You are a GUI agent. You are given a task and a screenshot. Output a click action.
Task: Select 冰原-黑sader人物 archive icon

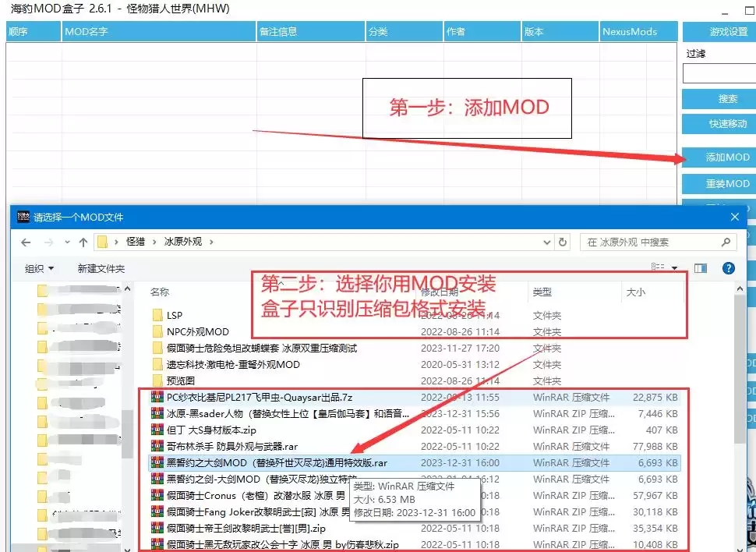(157, 414)
